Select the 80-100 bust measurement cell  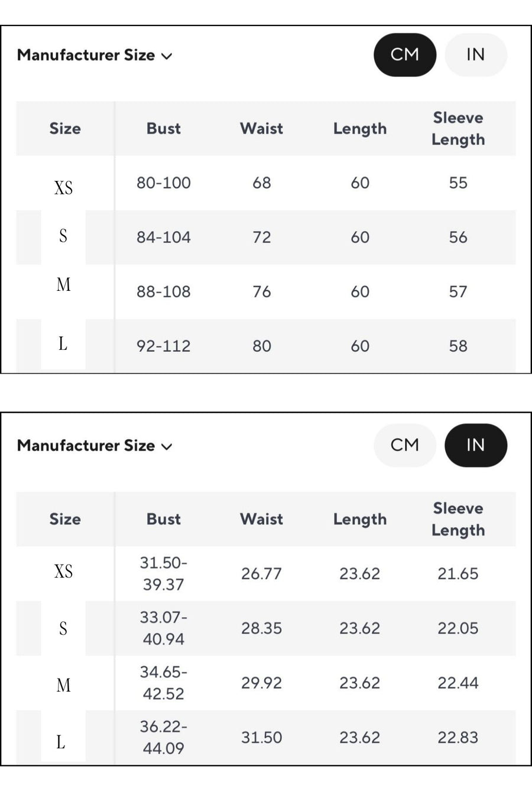tap(164, 183)
